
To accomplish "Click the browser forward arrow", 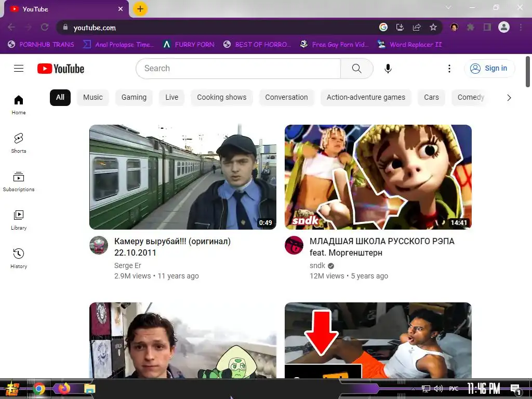I will coord(28,27).
